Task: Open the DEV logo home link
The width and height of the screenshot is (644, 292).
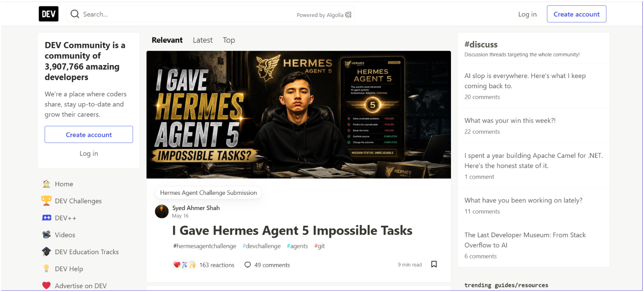Action: [48, 14]
